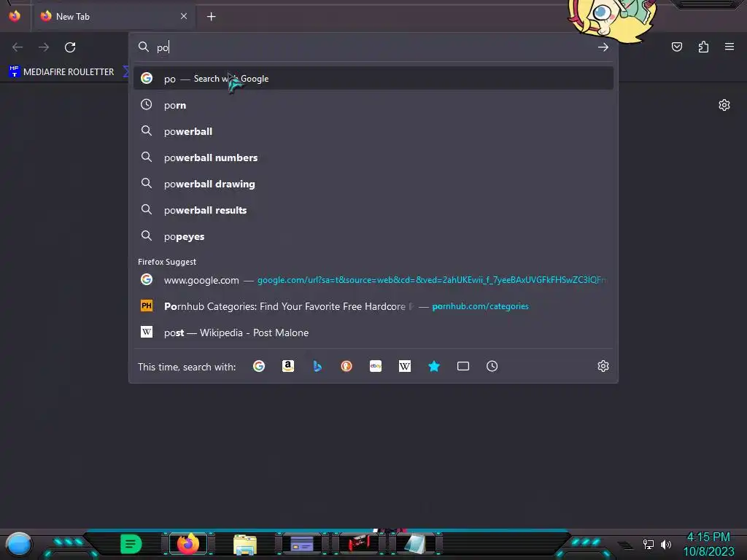This screenshot has width=747, height=560.
Task: Search open Tabs with the rectangle icon
Action: coord(463,366)
